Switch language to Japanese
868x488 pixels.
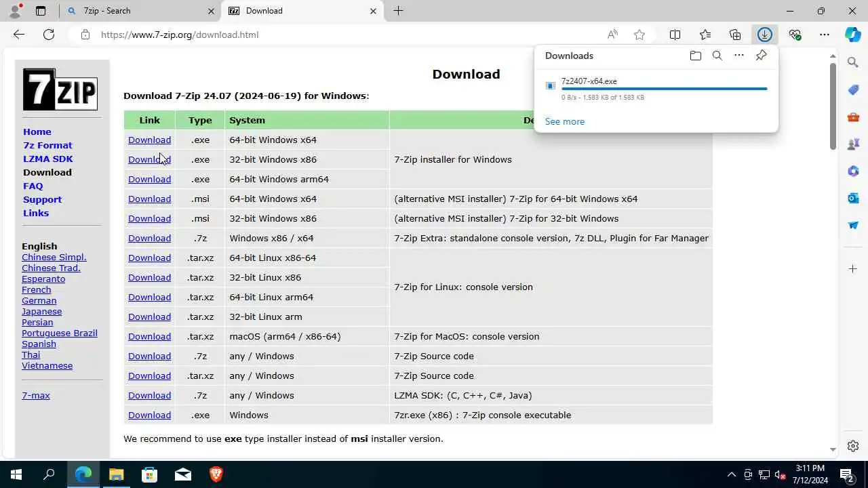tap(41, 311)
